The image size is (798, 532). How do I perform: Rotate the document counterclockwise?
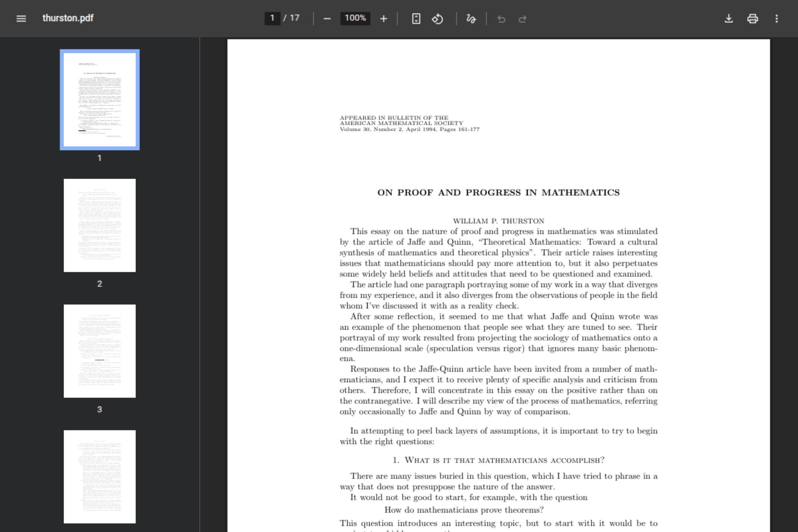click(437, 19)
